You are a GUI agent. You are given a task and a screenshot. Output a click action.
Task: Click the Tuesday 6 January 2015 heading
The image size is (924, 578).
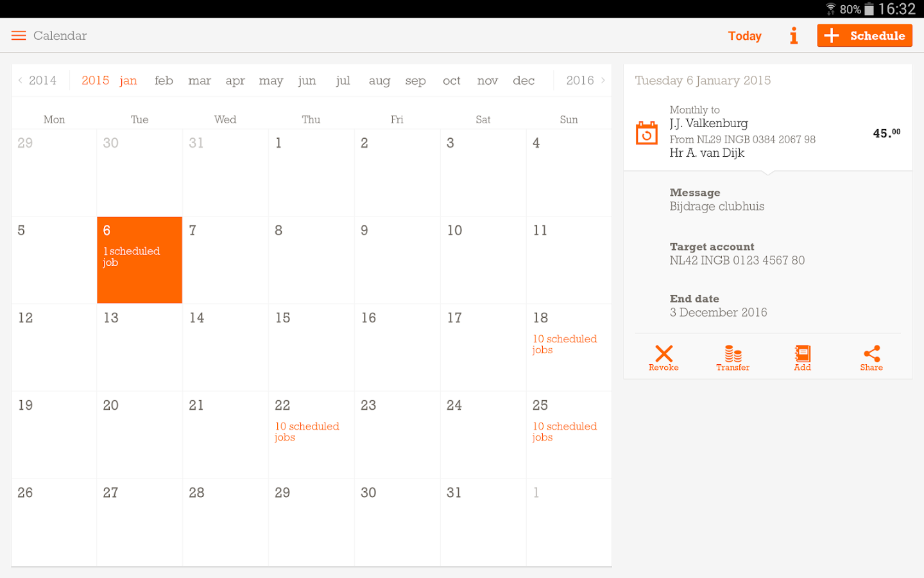click(x=703, y=80)
